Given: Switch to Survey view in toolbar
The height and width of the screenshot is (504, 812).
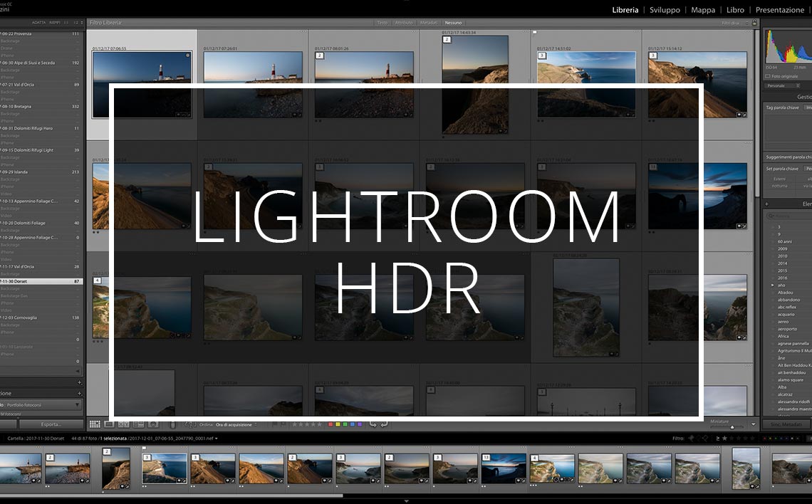Looking at the screenshot, I should pyautogui.click(x=138, y=424).
